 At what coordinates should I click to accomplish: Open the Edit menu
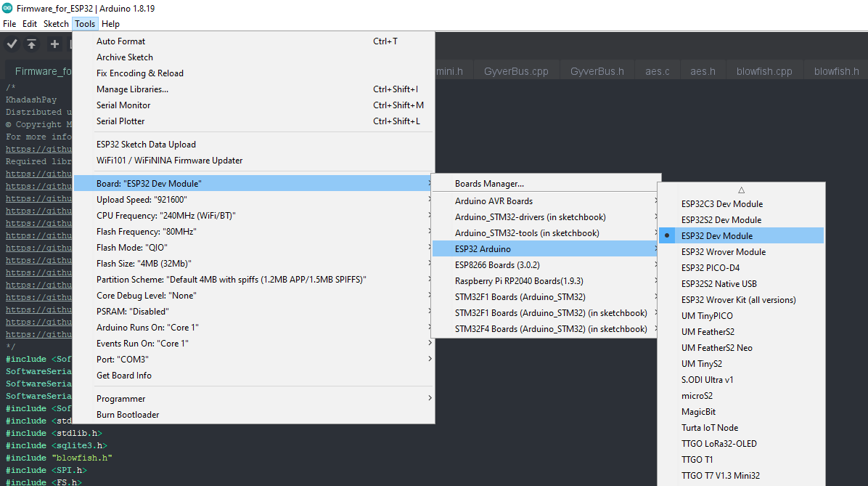tap(29, 24)
